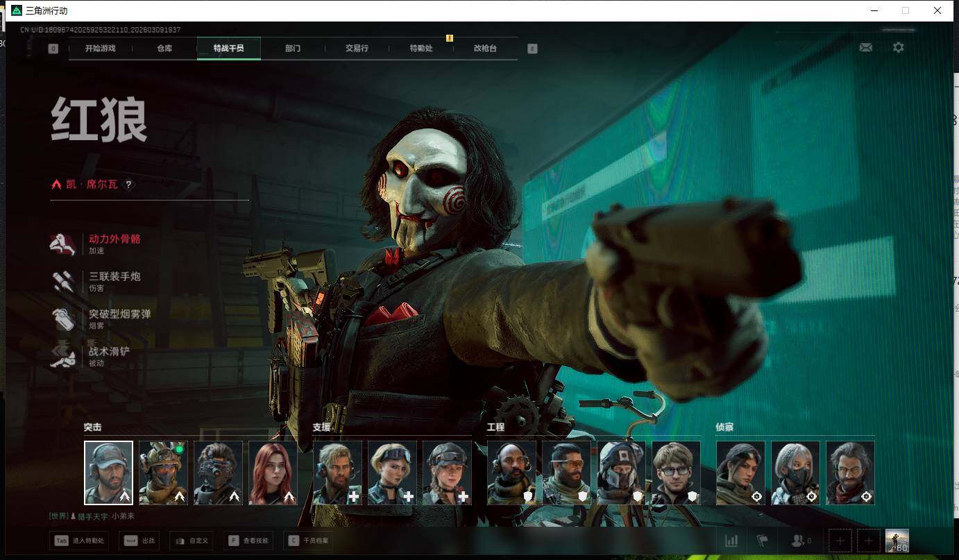Click the 三角洲行动 app icon in title bar
Viewport: 959px width, 560px height.
coord(17,10)
